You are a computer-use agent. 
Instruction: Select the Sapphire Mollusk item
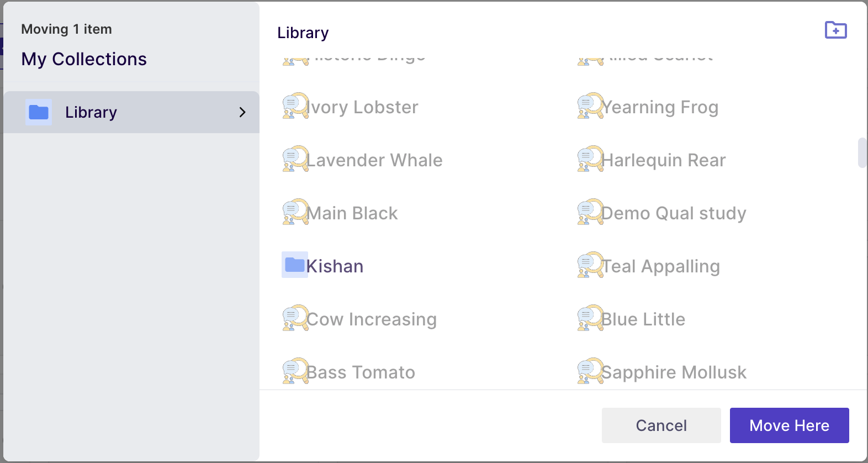(661, 372)
